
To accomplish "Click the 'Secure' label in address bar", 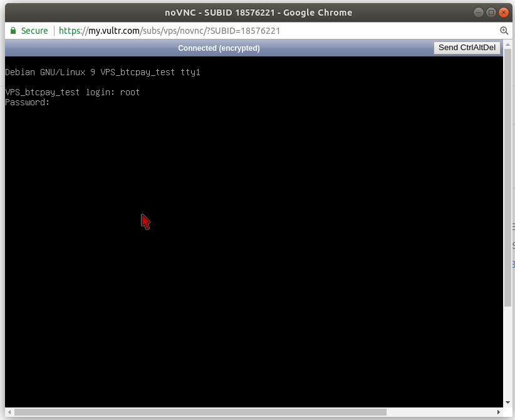I will (x=34, y=31).
